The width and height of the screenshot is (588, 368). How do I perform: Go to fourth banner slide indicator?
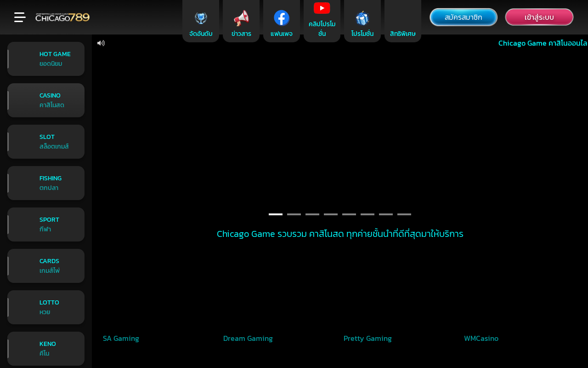[331, 214]
